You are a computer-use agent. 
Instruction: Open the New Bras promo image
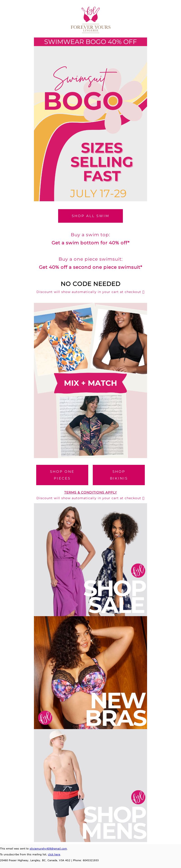(x=90, y=673)
